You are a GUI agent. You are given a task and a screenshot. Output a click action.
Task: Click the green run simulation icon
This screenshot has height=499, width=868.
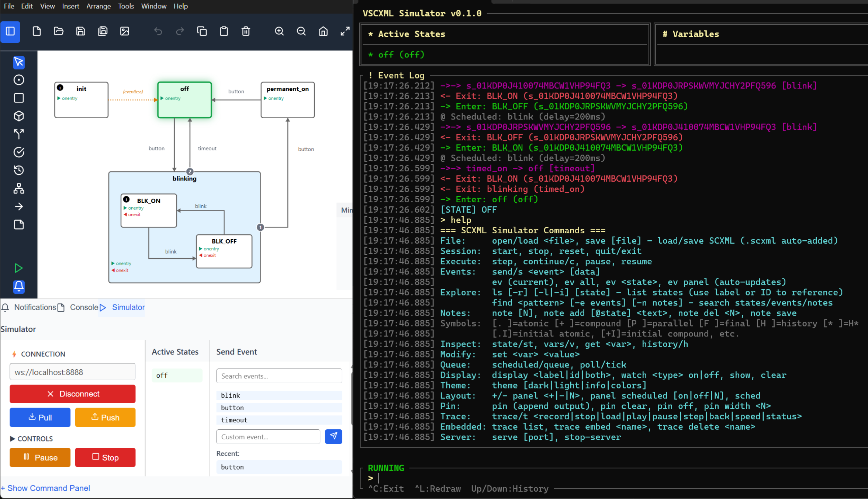point(19,268)
